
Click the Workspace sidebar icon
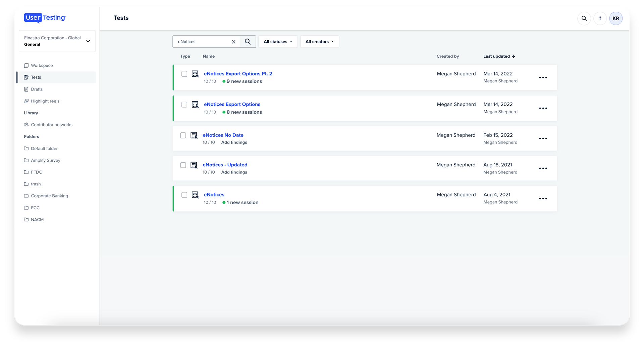(x=26, y=65)
